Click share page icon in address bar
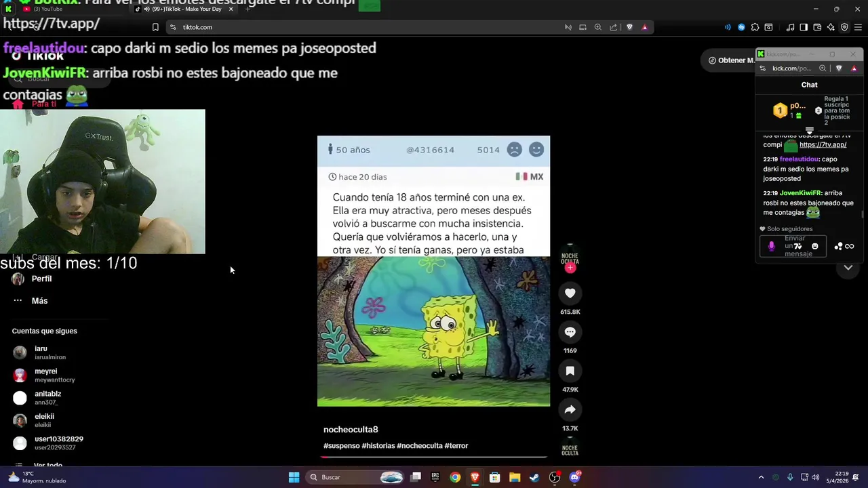The height and width of the screenshot is (488, 868). point(613,27)
